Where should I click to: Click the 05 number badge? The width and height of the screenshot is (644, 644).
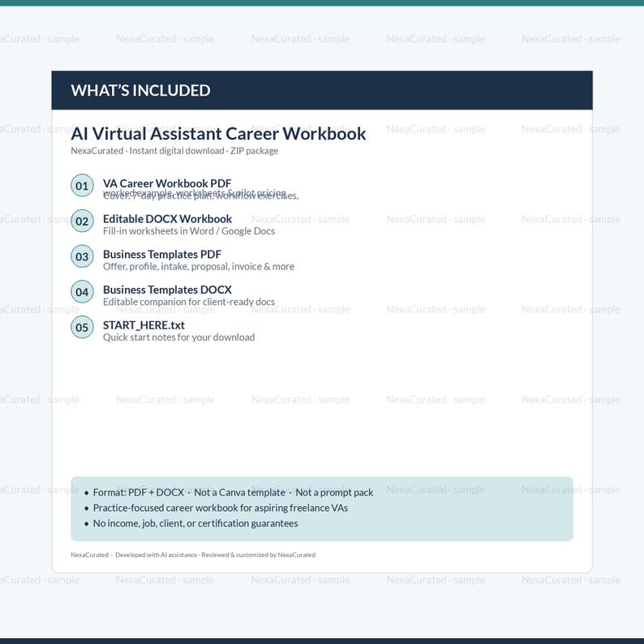(x=82, y=328)
